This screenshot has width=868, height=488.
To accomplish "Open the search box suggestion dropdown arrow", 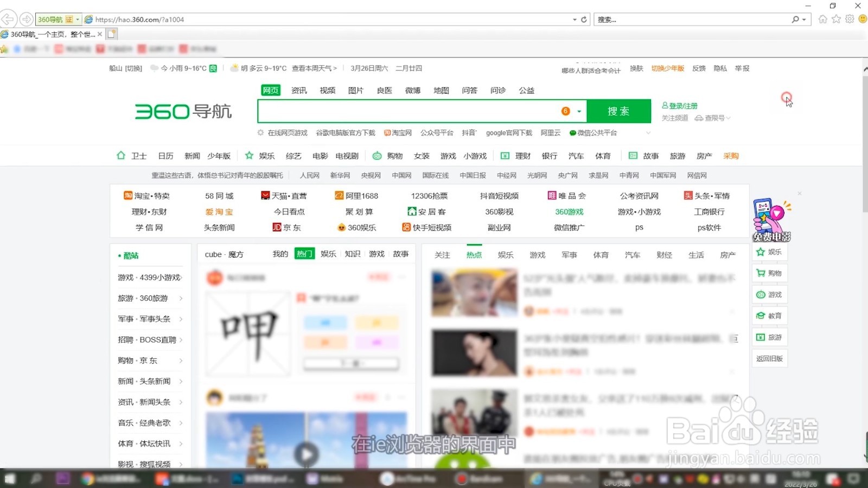I will (x=579, y=111).
